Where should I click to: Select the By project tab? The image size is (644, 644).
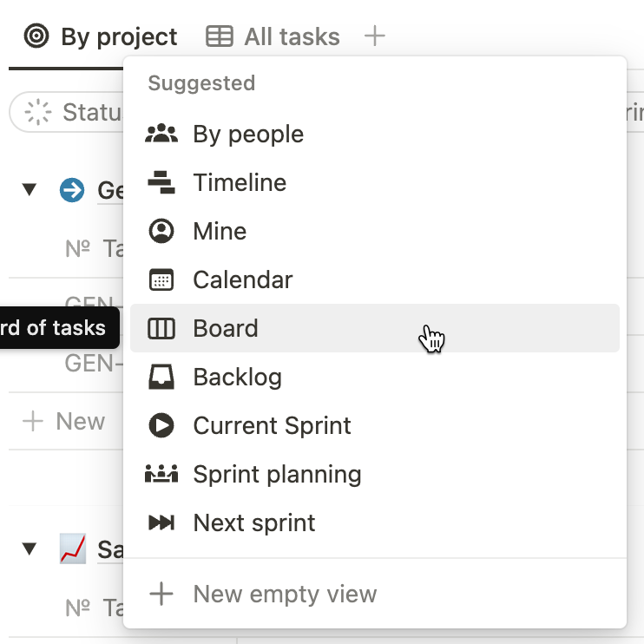[101, 36]
